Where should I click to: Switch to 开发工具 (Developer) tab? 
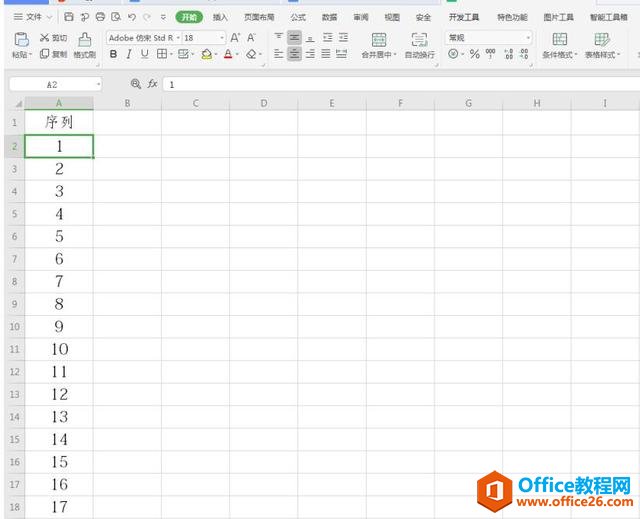click(x=464, y=17)
